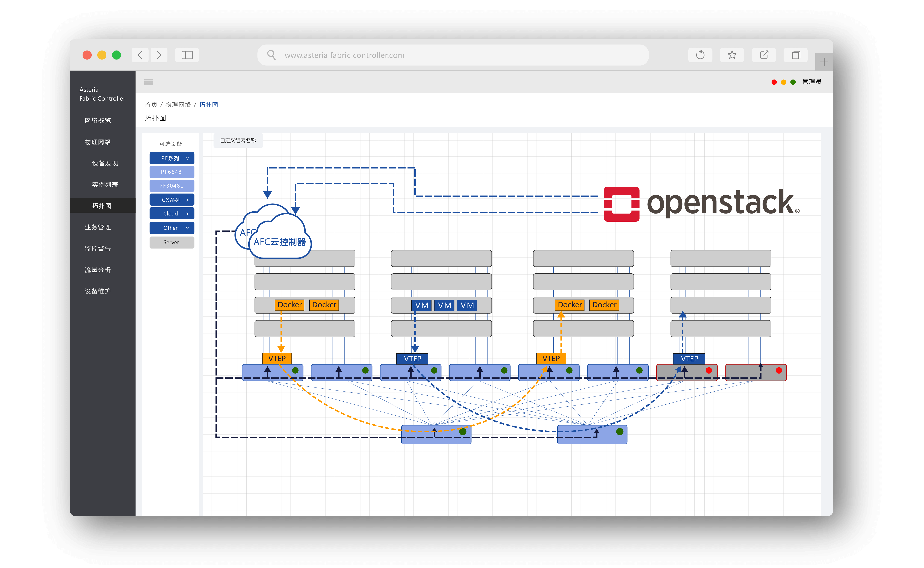Go to 设备发现 page

click(105, 163)
